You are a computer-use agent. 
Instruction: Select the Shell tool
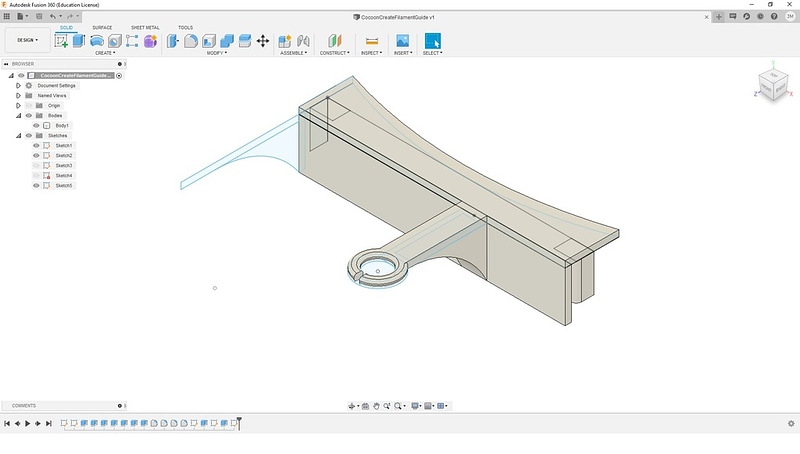[x=209, y=41]
